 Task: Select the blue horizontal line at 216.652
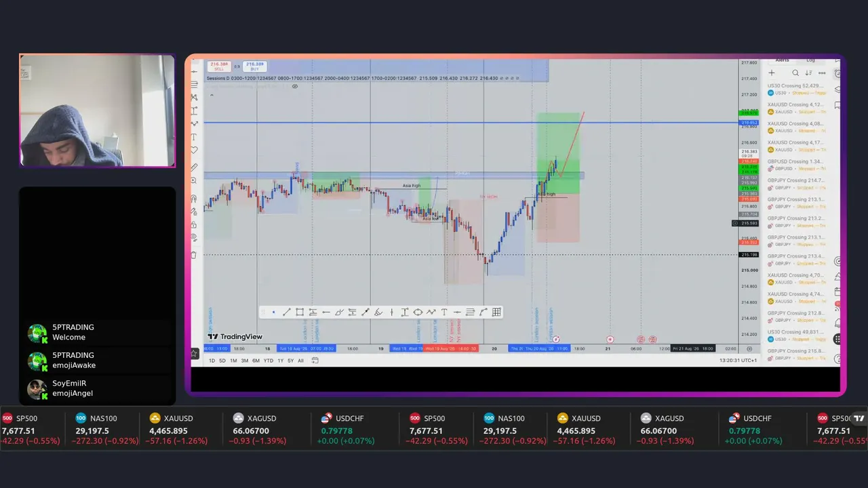click(x=471, y=123)
